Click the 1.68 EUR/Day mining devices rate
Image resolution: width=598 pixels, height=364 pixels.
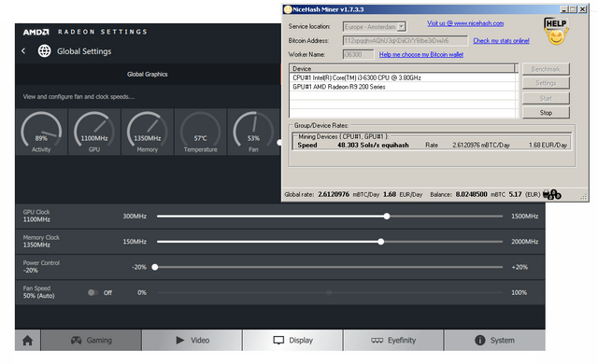[x=548, y=145]
